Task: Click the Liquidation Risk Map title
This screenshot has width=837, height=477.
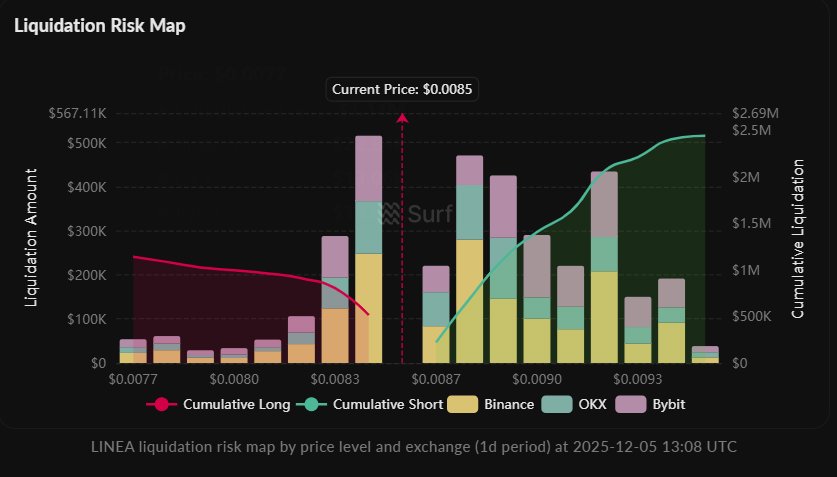Action: [99, 25]
